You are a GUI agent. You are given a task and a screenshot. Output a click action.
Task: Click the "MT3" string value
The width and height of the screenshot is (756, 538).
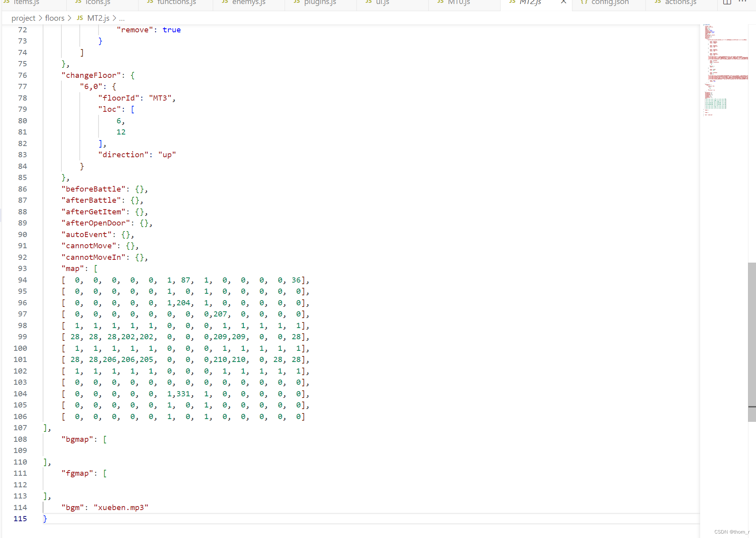[x=160, y=98]
